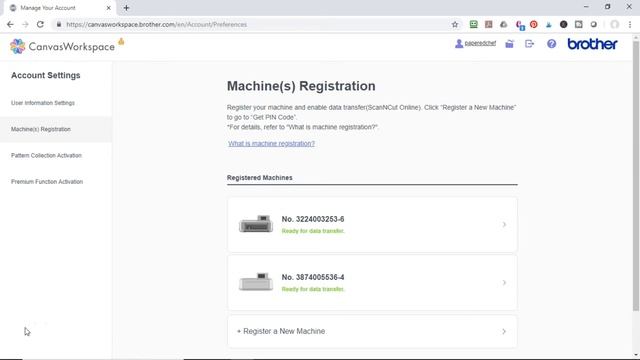The height and width of the screenshot is (360, 640).
Task: Click Register a New Machine
Action: click(372, 331)
